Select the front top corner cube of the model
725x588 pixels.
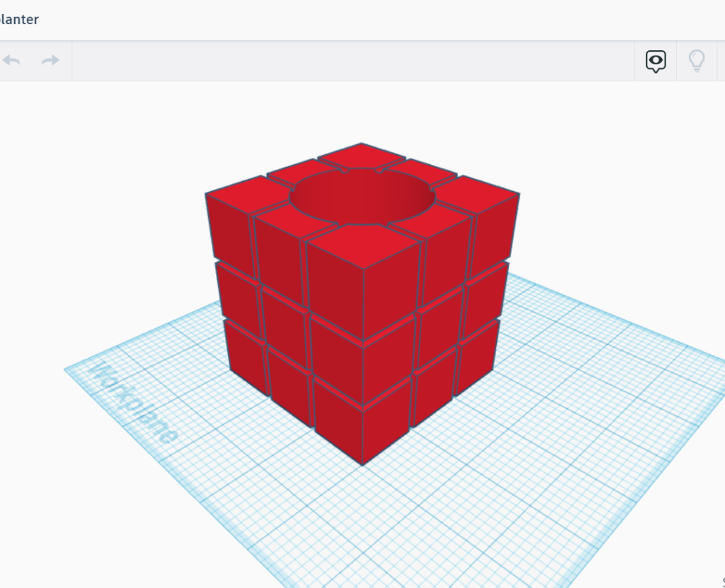pos(362,246)
